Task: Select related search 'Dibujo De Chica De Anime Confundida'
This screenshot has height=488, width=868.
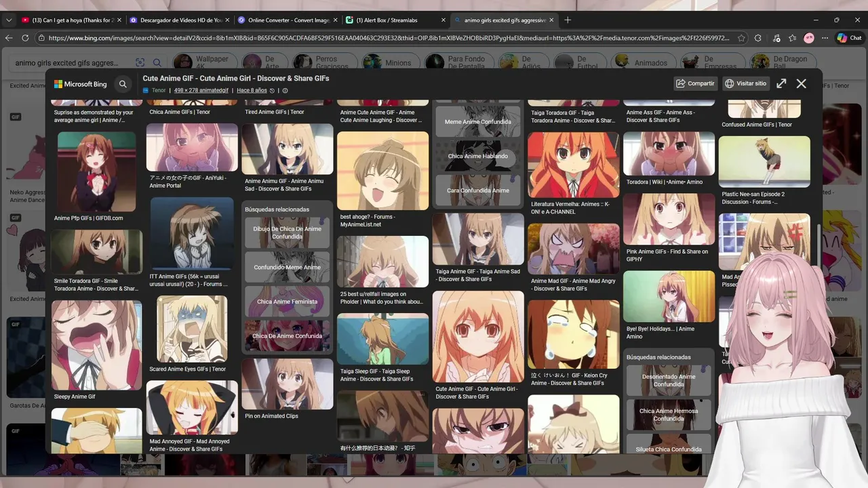Action: pyautogui.click(x=288, y=233)
